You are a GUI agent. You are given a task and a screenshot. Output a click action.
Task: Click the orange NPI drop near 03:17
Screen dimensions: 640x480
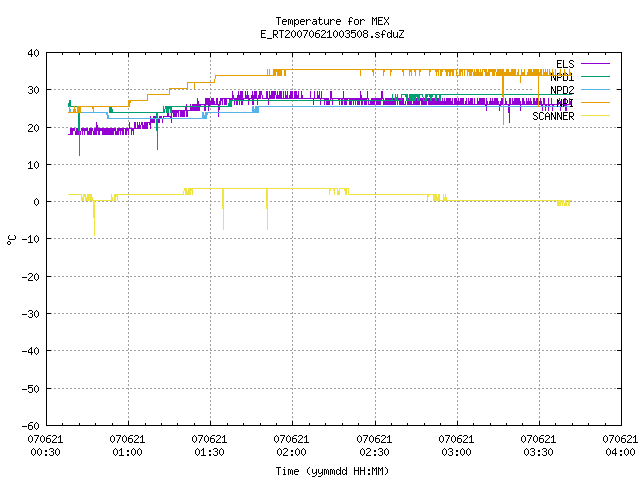click(x=503, y=100)
